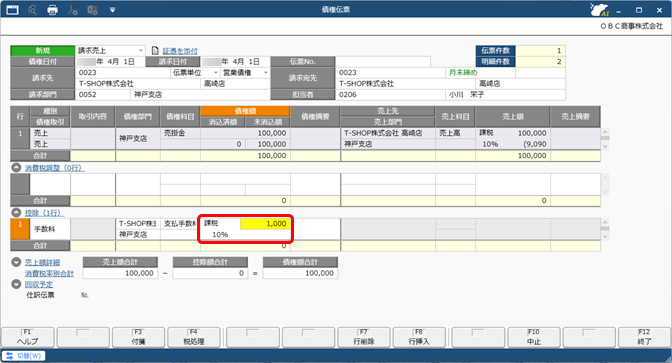Click the printer icon in title bar
672x363 pixels.
52,9
